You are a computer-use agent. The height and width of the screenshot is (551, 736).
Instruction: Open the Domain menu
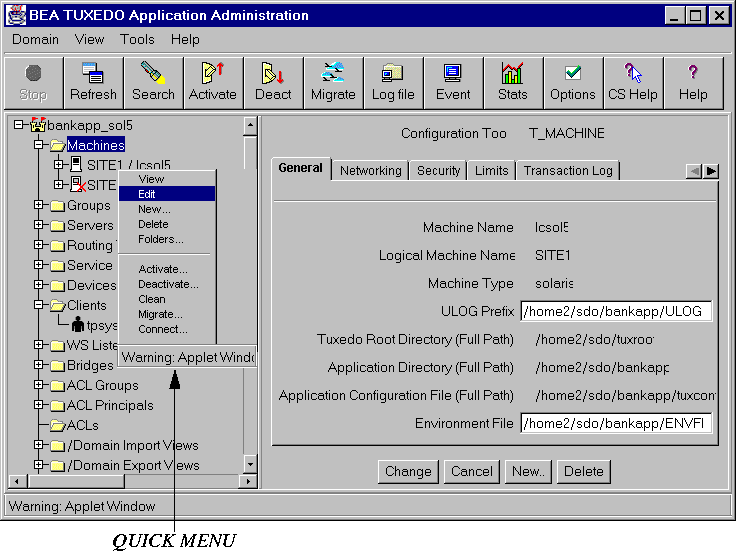pos(35,39)
